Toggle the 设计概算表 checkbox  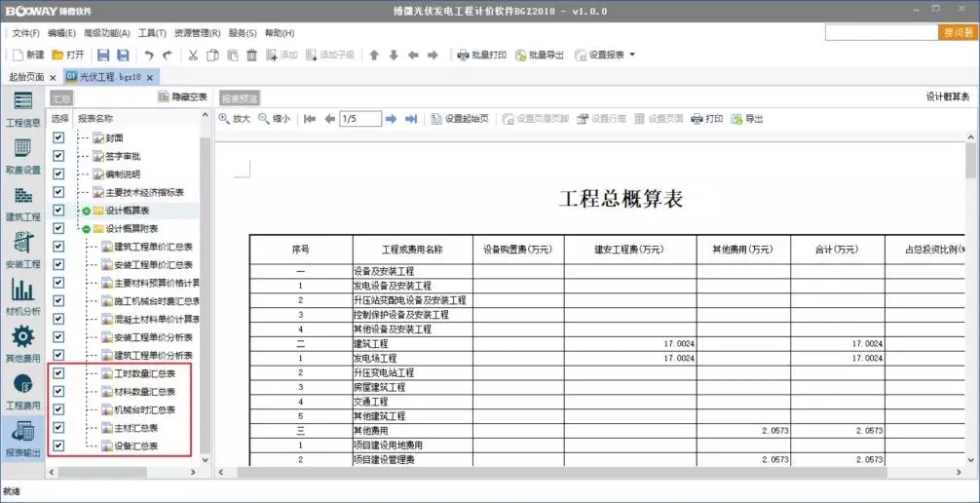pyautogui.click(x=58, y=211)
